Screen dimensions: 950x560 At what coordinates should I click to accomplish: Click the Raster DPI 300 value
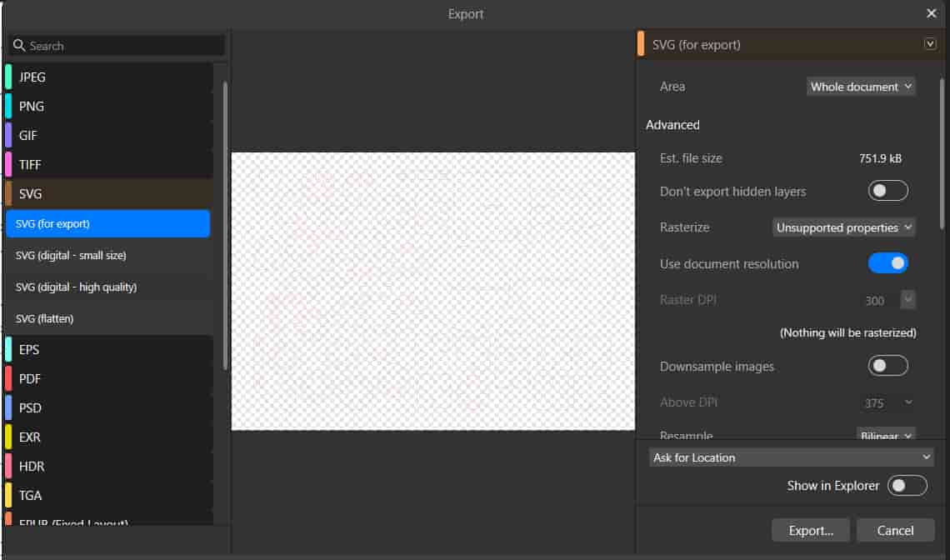[874, 301]
